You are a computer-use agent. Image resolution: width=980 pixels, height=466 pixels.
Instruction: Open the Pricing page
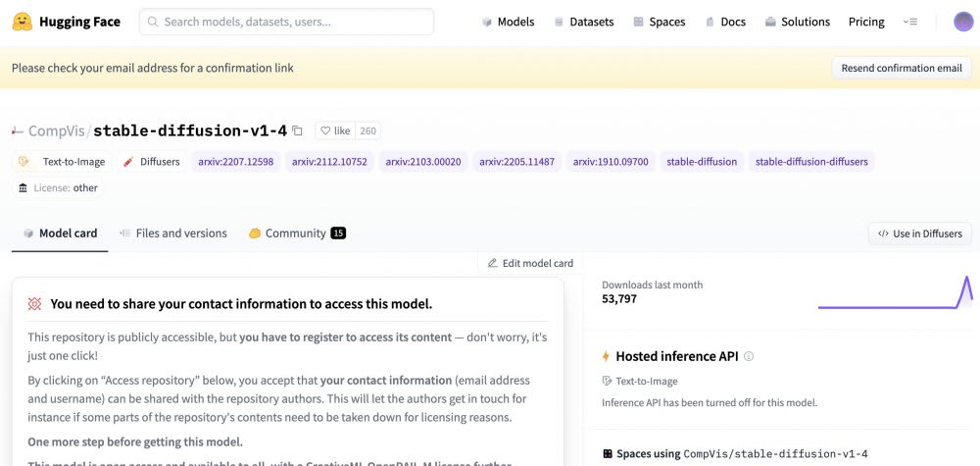866,22
